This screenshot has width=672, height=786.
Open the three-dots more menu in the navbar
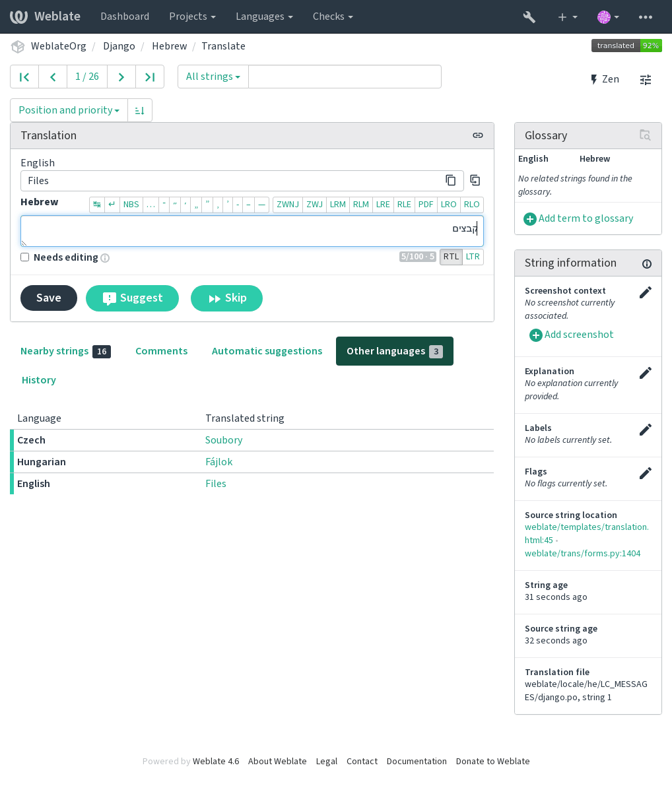click(x=646, y=17)
